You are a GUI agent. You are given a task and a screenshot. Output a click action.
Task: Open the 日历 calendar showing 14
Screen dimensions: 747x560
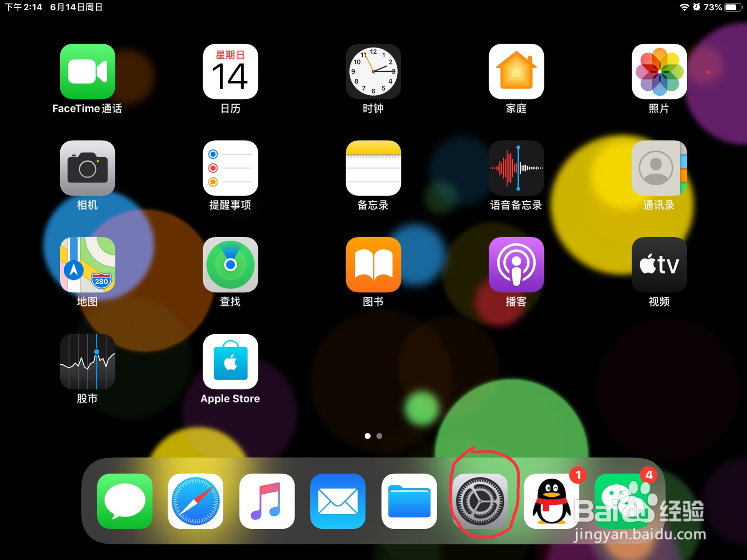click(230, 71)
